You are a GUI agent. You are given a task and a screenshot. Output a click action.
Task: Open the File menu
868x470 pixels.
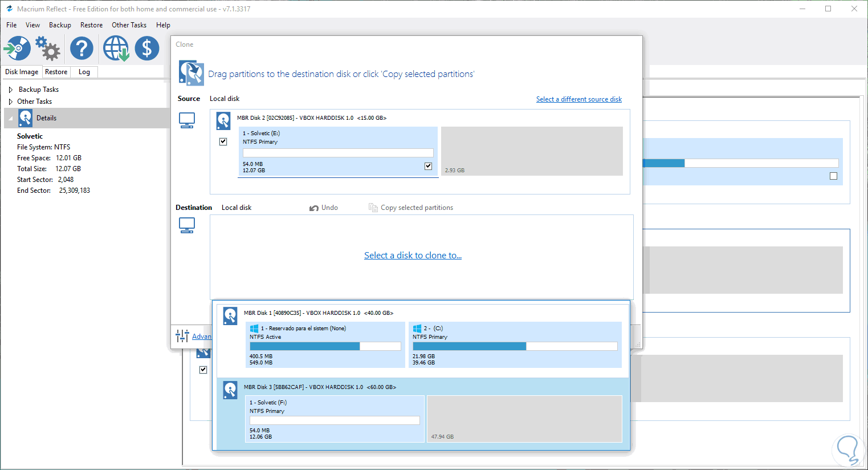pyautogui.click(x=11, y=25)
